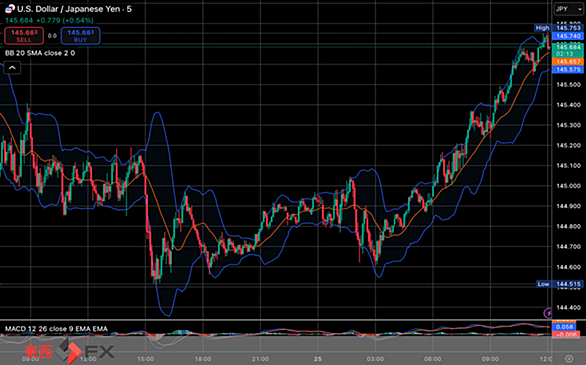
Task: Open the JPY currency dropdown
Action: 568,9
